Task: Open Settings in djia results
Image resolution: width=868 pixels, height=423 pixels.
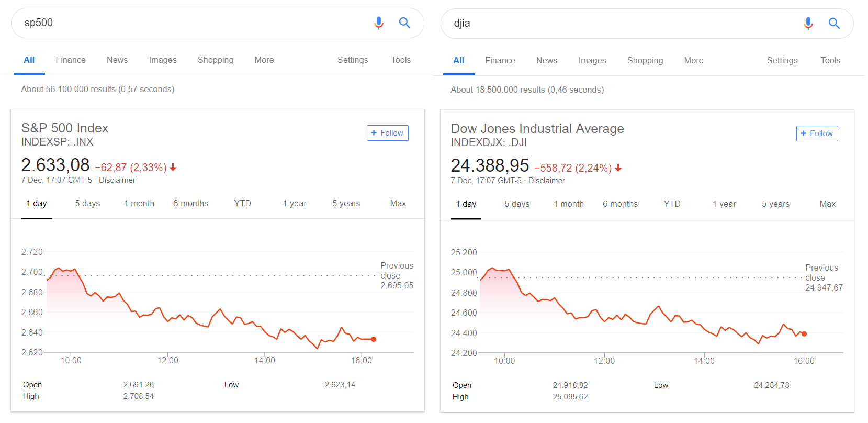Action: pyautogui.click(x=782, y=60)
